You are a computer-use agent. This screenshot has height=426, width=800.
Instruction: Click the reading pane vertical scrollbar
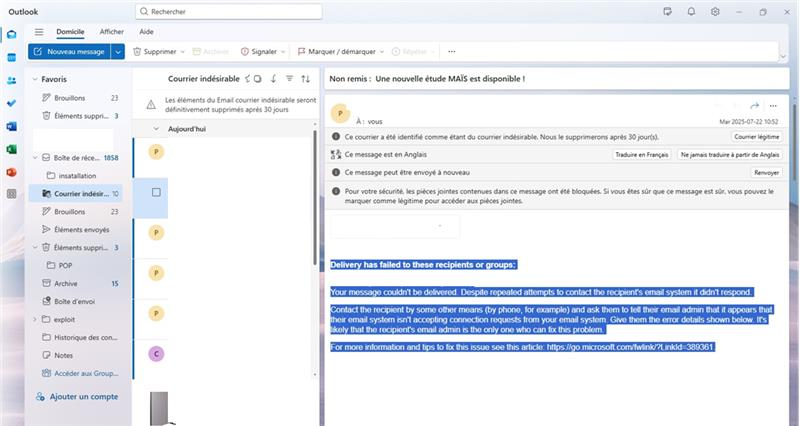pos(794,142)
